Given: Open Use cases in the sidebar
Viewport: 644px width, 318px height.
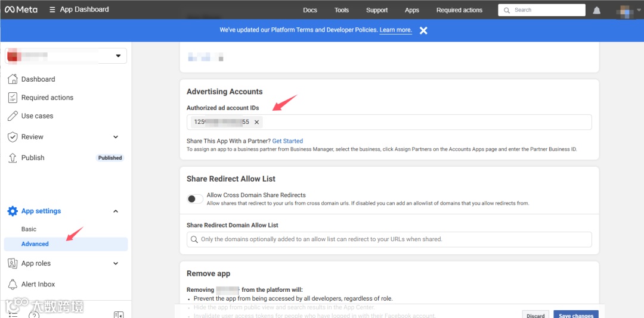Looking at the screenshot, I should [38, 116].
